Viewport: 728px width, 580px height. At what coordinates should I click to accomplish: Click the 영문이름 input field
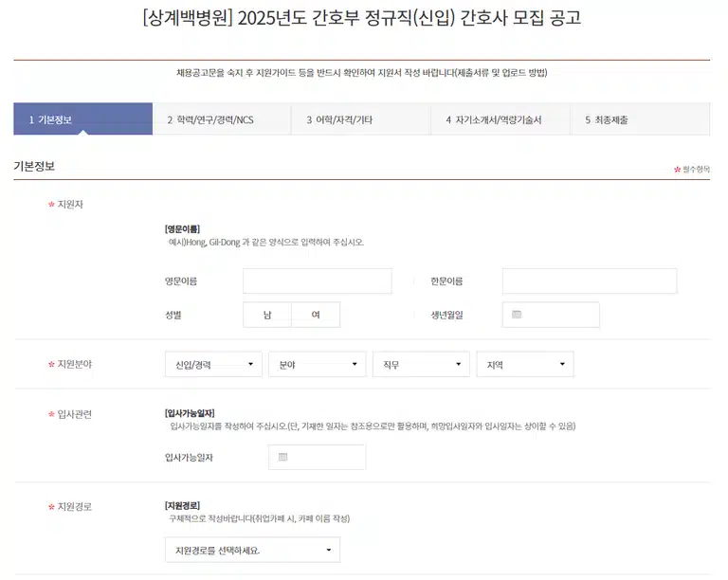(x=318, y=281)
